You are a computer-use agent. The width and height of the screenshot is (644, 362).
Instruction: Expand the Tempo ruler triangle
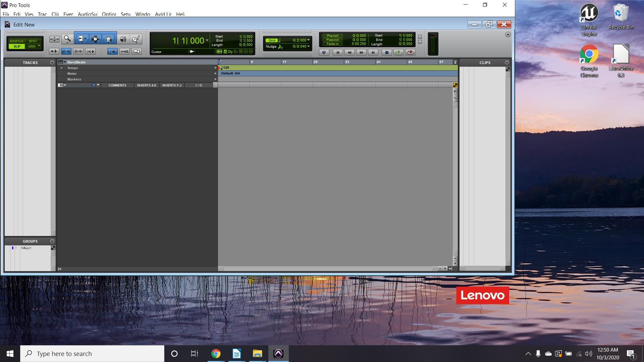point(62,68)
